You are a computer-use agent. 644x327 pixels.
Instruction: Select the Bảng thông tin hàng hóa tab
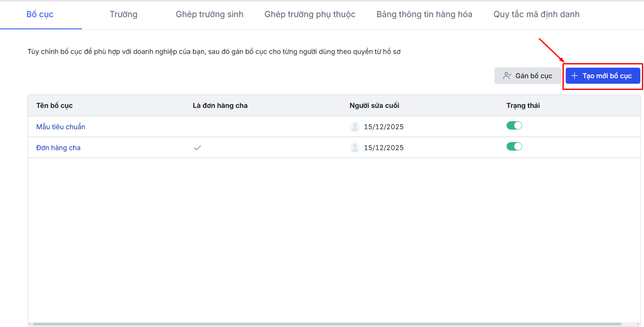coord(424,15)
